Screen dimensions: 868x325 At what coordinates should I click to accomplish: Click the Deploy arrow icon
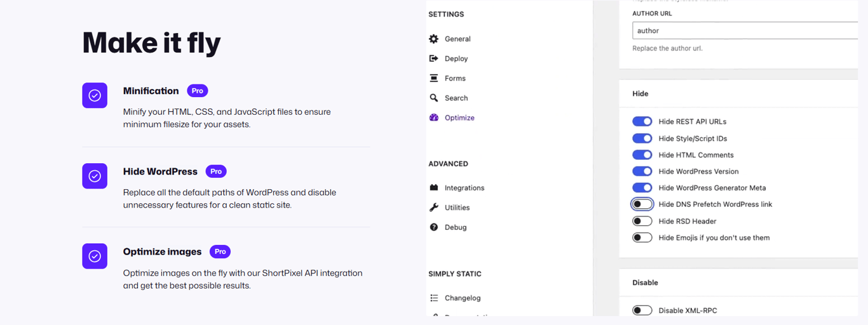[433, 58]
